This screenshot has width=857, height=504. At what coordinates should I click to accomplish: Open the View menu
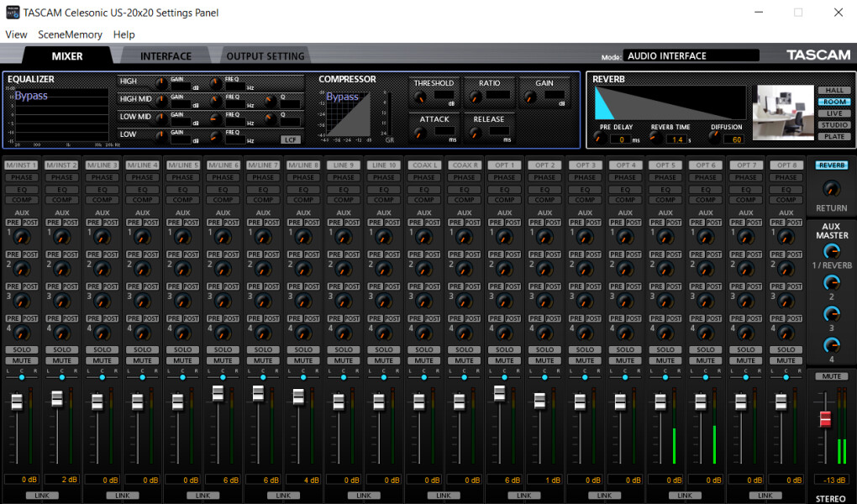(16, 34)
